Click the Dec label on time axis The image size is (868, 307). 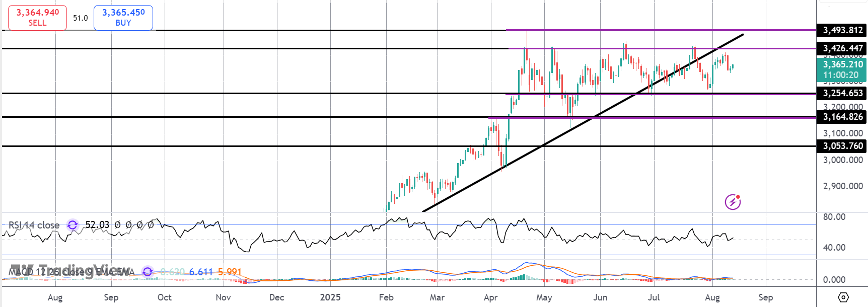click(x=276, y=297)
